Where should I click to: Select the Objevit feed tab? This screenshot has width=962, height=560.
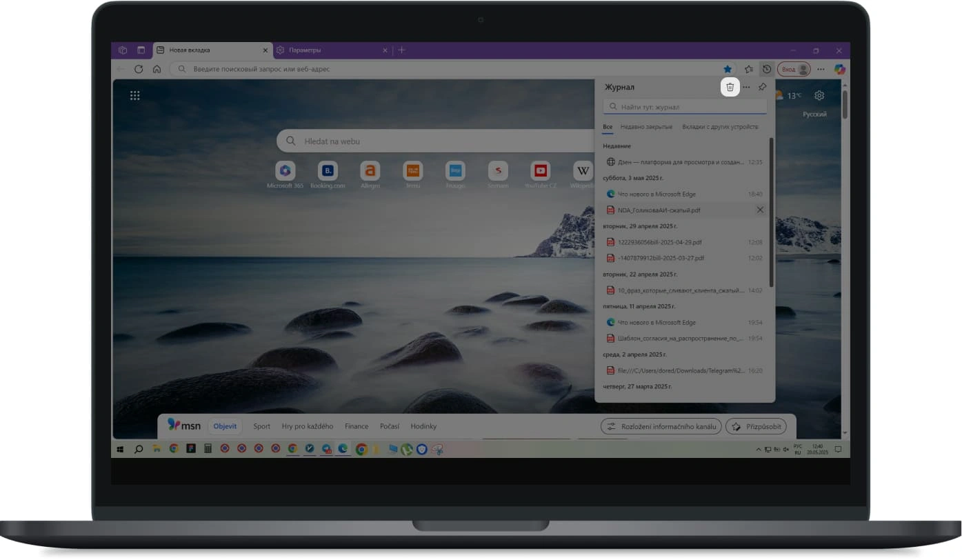point(225,426)
